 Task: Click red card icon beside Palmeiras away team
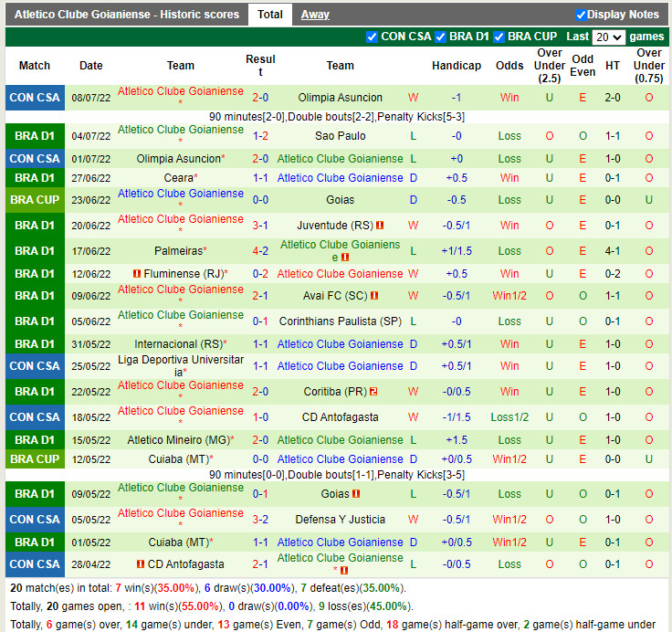[345, 258]
